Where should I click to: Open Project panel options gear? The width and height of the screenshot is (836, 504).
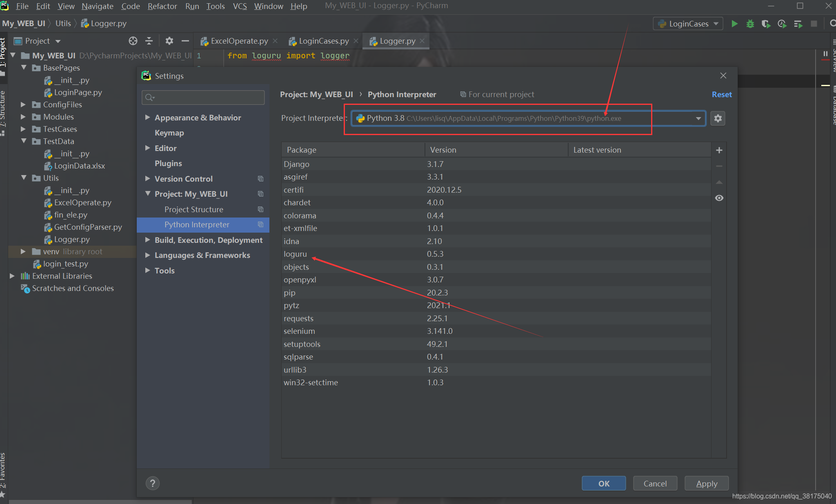click(x=169, y=41)
